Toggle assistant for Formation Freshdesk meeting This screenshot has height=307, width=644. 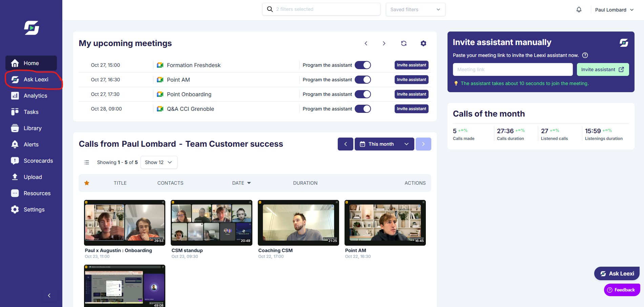(x=363, y=65)
